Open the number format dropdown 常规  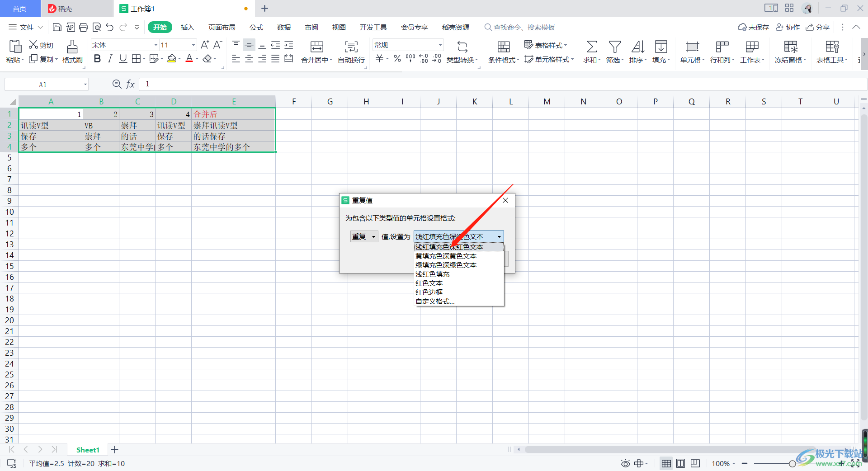pos(440,45)
